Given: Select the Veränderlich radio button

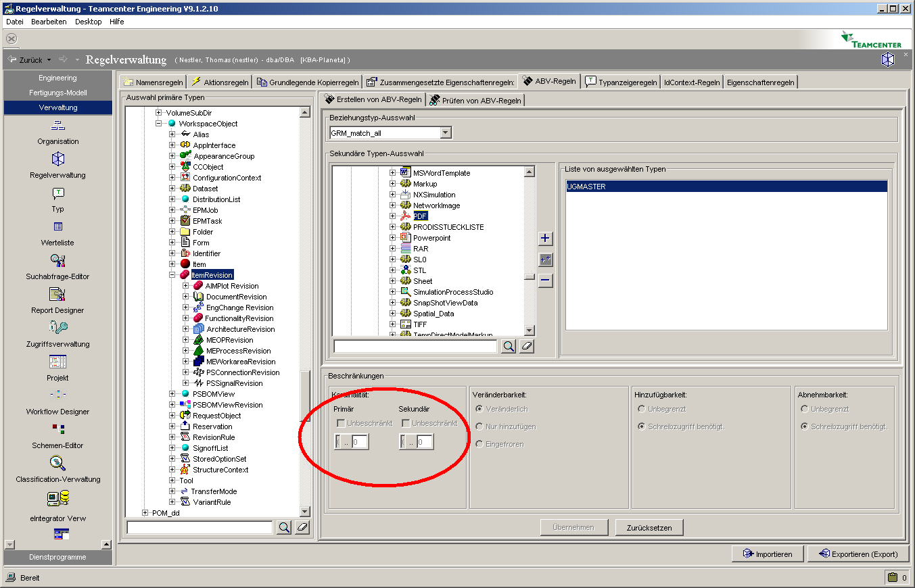Looking at the screenshot, I should tap(479, 409).
